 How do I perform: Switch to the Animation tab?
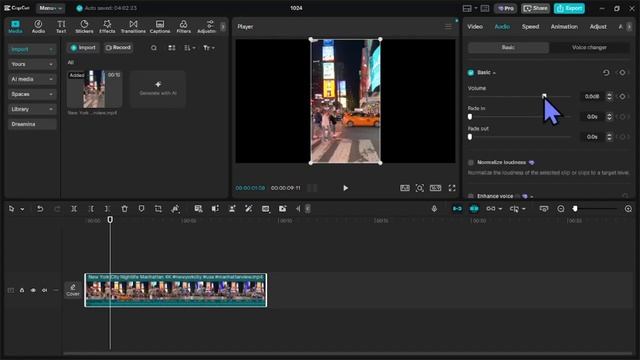tap(564, 27)
